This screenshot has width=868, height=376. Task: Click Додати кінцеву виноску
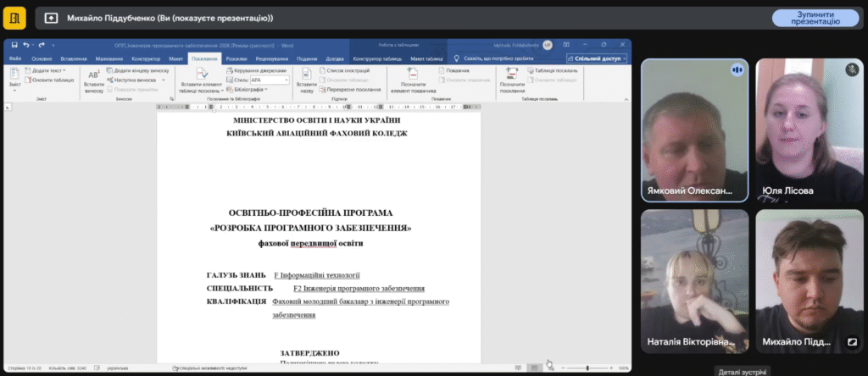138,71
